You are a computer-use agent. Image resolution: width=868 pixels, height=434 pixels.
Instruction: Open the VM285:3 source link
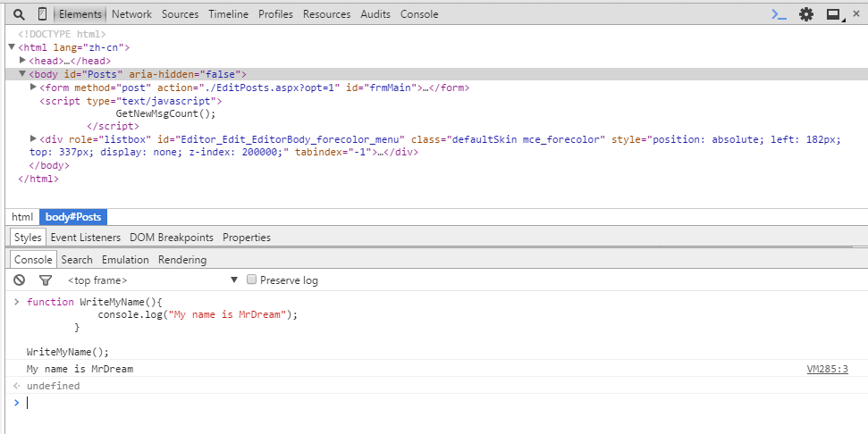tap(827, 369)
